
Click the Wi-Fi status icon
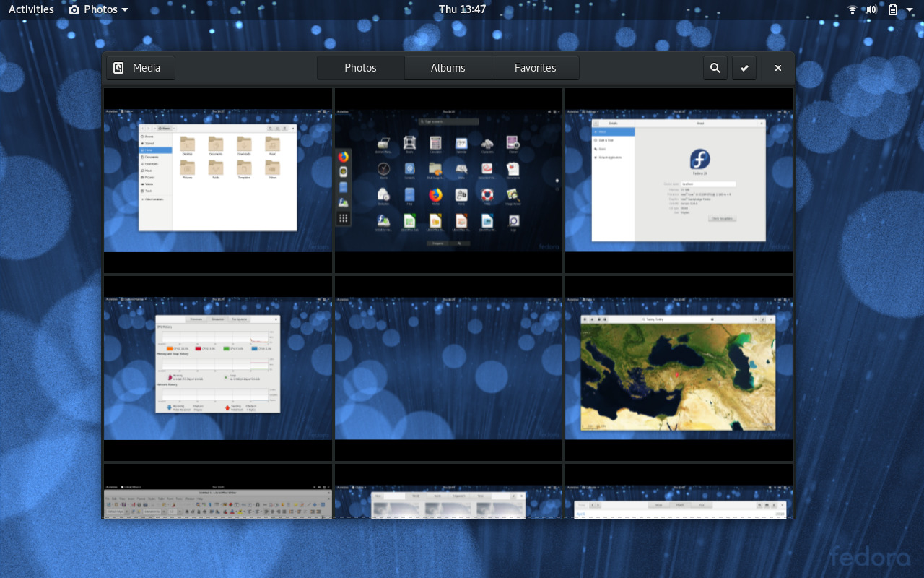coord(853,9)
